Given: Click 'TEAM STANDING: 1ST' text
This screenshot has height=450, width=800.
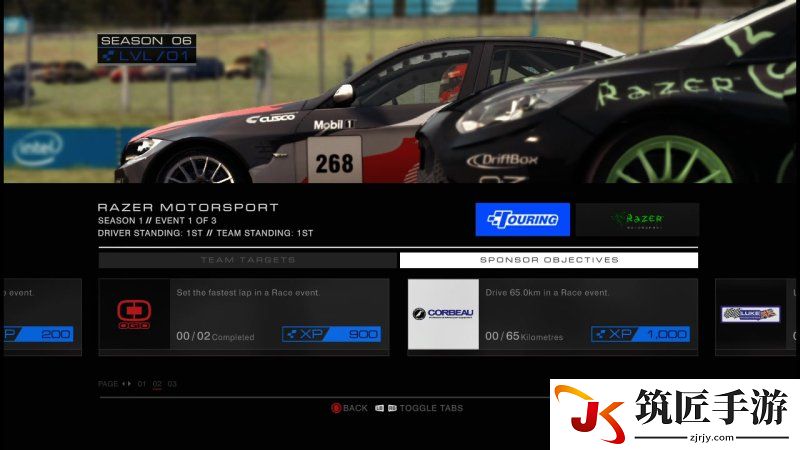Looking at the screenshot, I should (x=265, y=233).
